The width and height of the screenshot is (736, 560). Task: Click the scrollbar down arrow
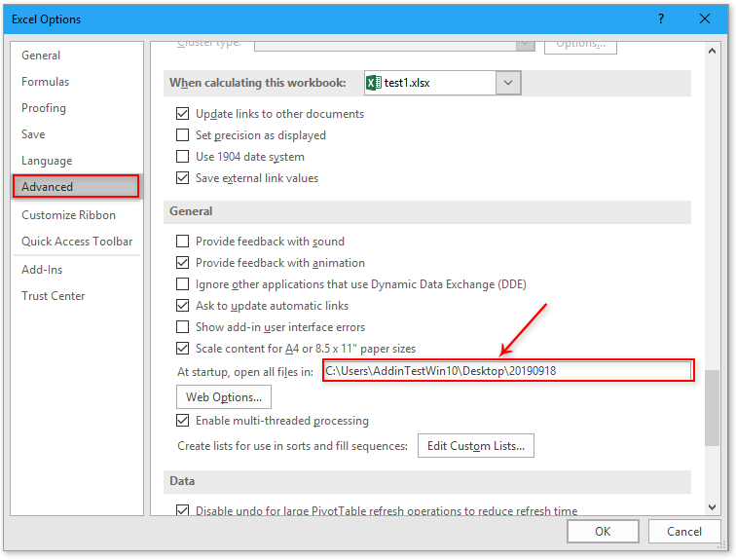(712, 507)
